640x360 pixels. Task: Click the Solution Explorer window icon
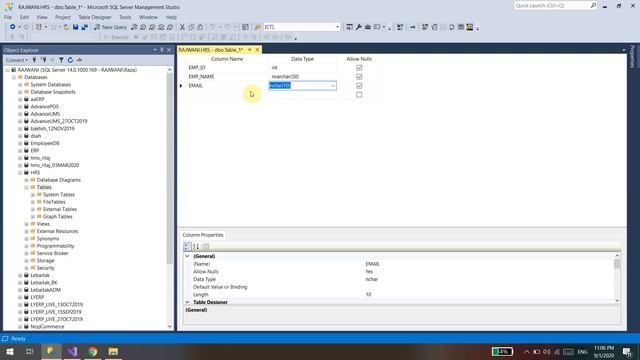pyautogui.click(x=349, y=27)
